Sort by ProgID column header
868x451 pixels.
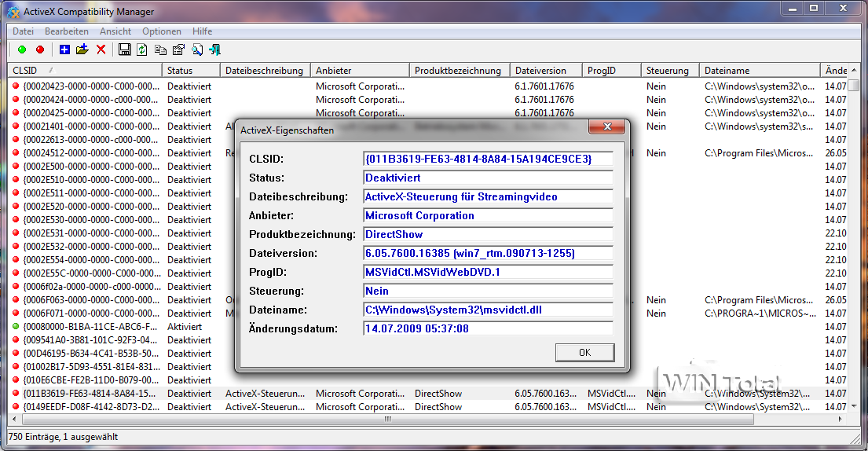click(x=612, y=70)
